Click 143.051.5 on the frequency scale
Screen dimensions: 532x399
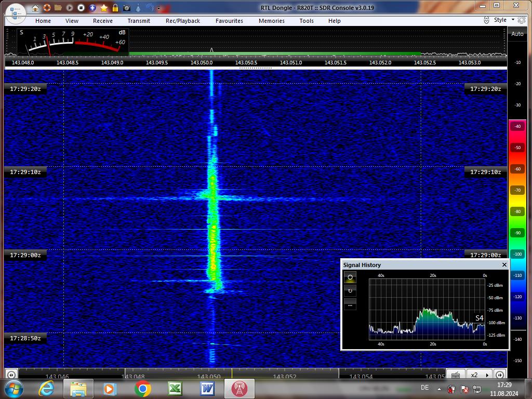(x=336, y=63)
